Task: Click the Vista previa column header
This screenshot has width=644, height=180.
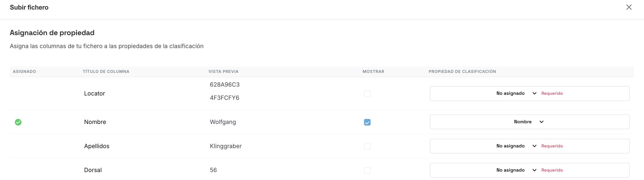Action: point(223,72)
